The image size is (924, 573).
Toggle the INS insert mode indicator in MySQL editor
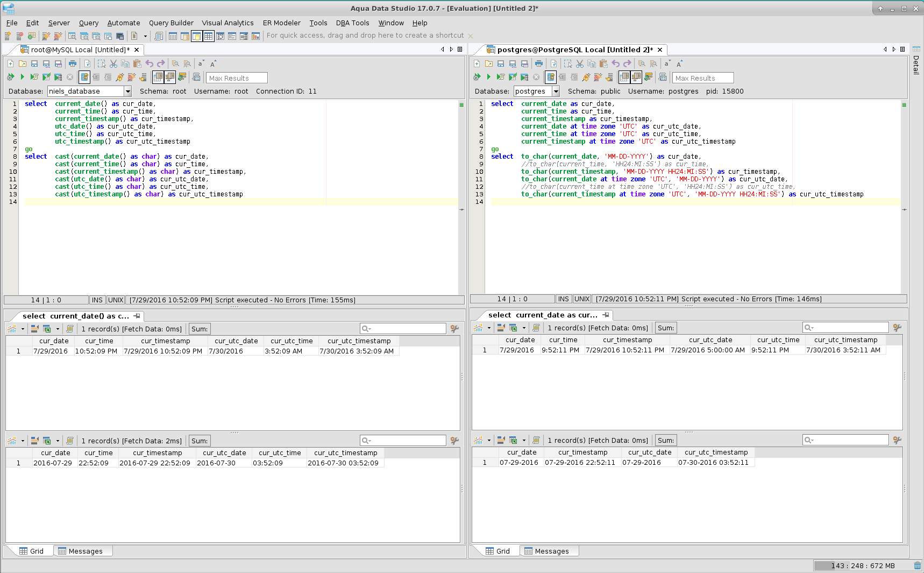click(x=97, y=300)
